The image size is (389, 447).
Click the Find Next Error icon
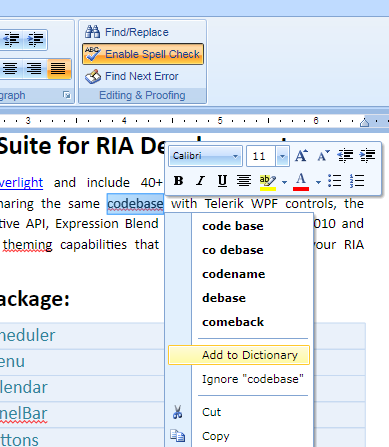93,76
